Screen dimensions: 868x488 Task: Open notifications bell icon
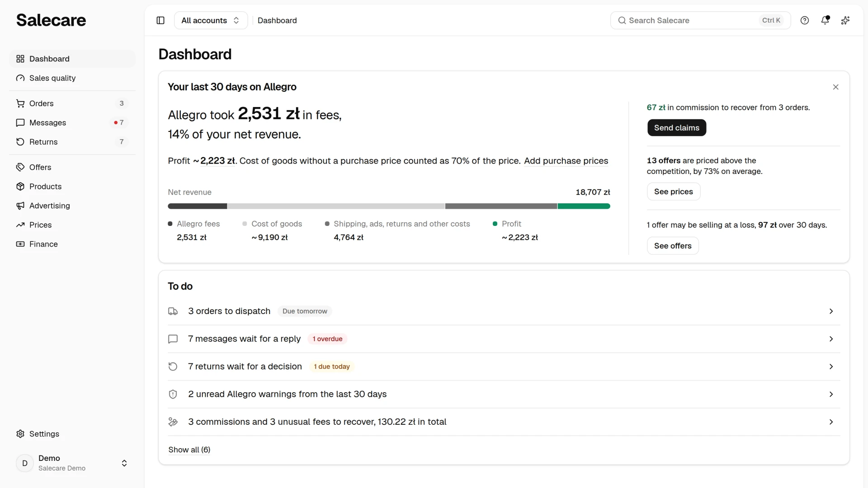(825, 20)
